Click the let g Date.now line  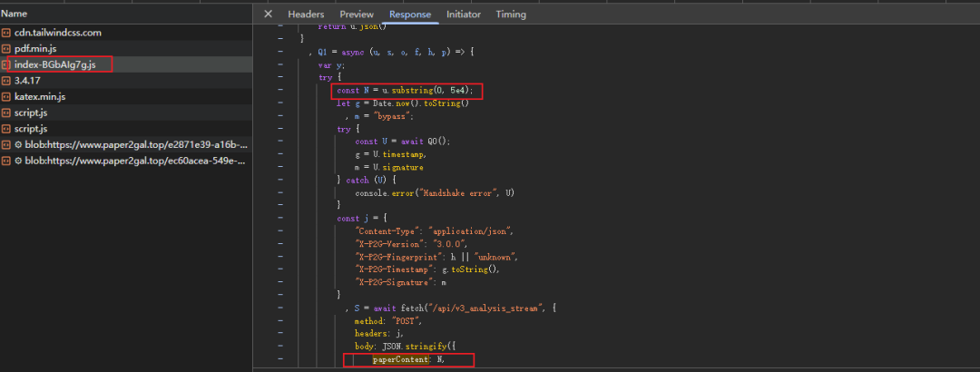click(403, 103)
